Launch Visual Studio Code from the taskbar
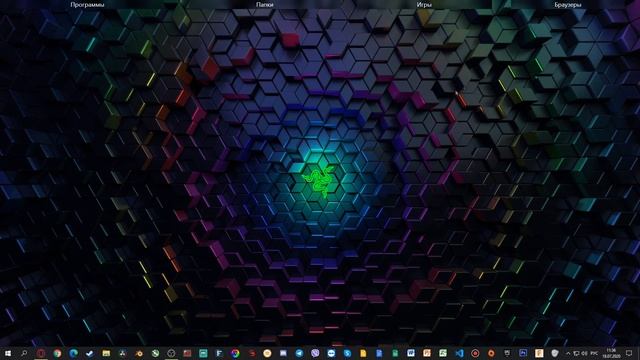Viewport: 640px width, 360px height. coord(459,353)
